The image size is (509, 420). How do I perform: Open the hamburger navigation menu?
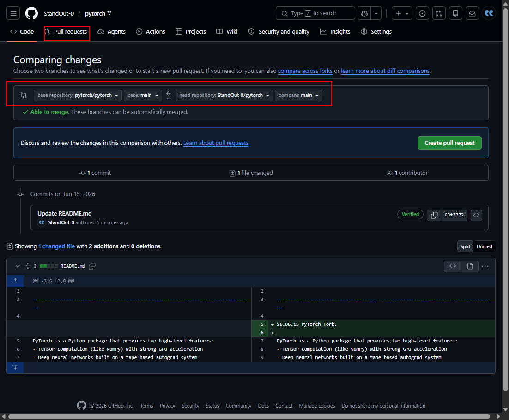pos(13,13)
